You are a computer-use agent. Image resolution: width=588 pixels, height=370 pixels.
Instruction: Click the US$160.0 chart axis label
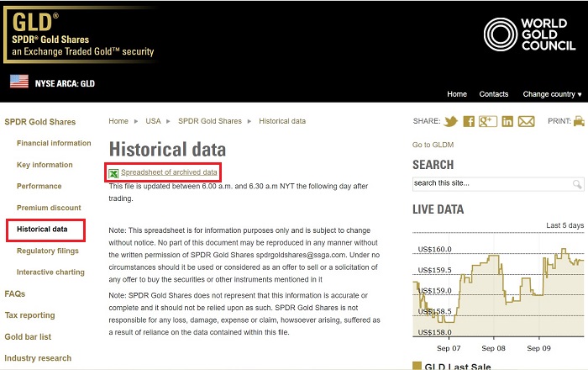coord(434,249)
